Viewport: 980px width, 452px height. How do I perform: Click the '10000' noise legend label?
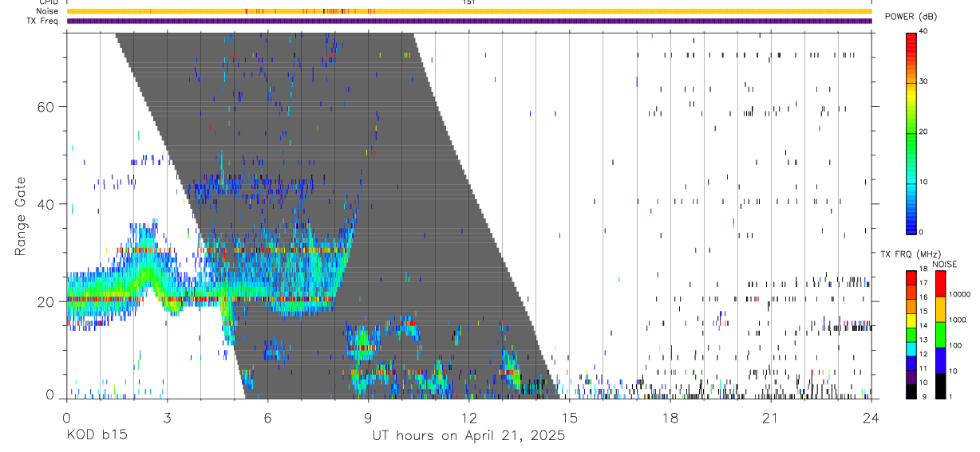click(959, 295)
